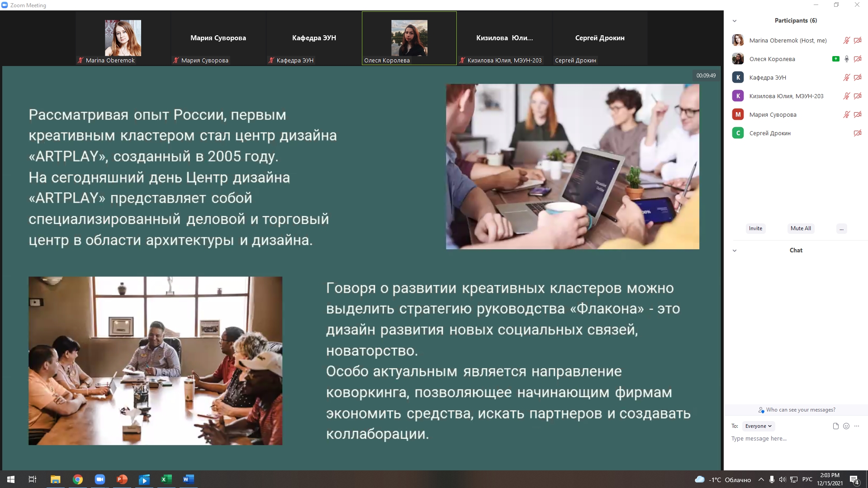Click Олеся Королева's green screen-share indicator
868x488 pixels.
[x=835, y=59]
